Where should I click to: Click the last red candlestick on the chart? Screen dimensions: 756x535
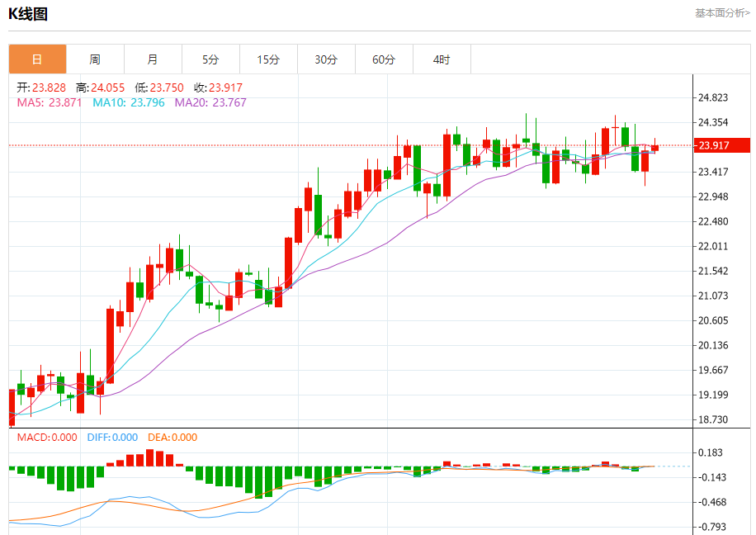pyautogui.click(x=654, y=148)
